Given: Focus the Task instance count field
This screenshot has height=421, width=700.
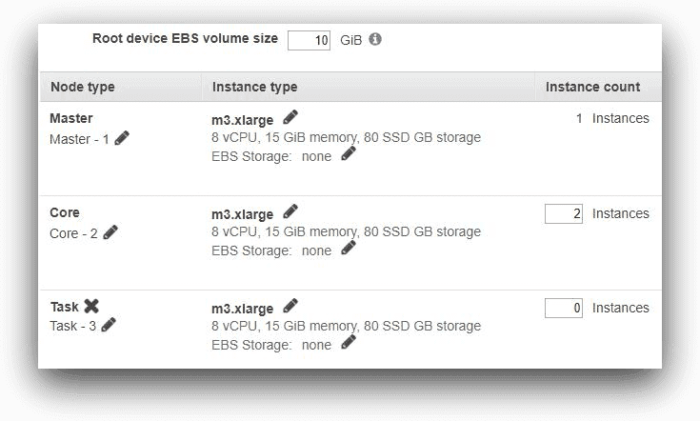Looking at the screenshot, I should coord(564,308).
